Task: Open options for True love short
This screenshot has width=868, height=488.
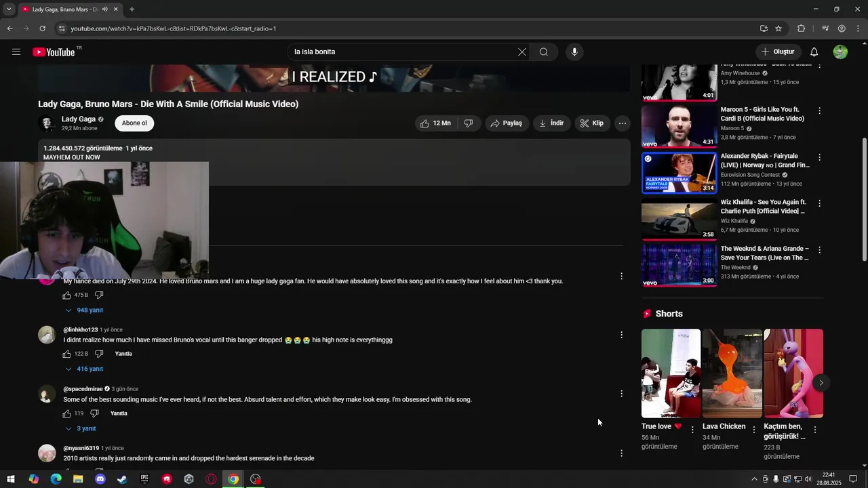Action: point(692,430)
